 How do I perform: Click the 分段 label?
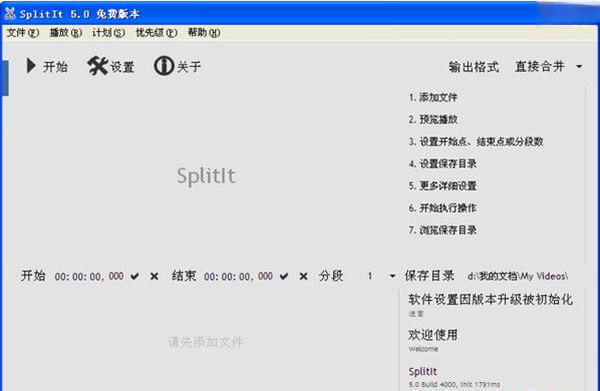click(x=331, y=276)
